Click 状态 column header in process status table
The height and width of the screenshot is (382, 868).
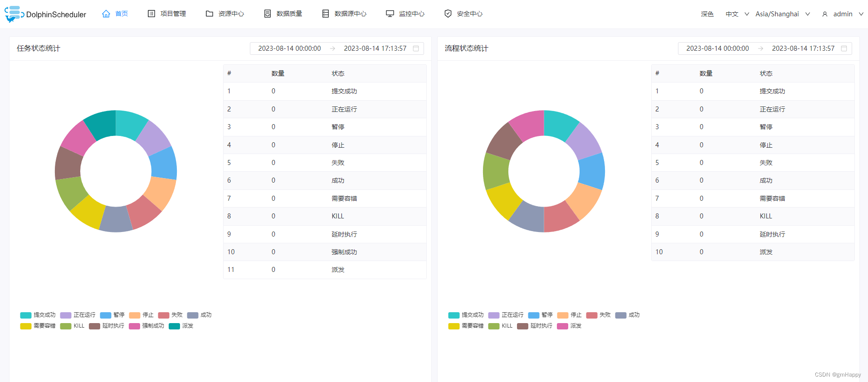click(x=766, y=73)
